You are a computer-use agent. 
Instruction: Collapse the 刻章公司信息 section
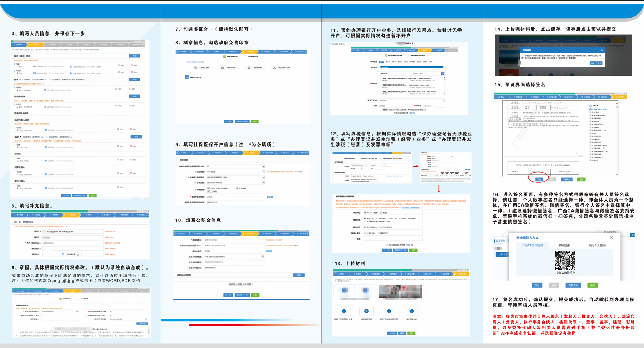click(x=187, y=77)
